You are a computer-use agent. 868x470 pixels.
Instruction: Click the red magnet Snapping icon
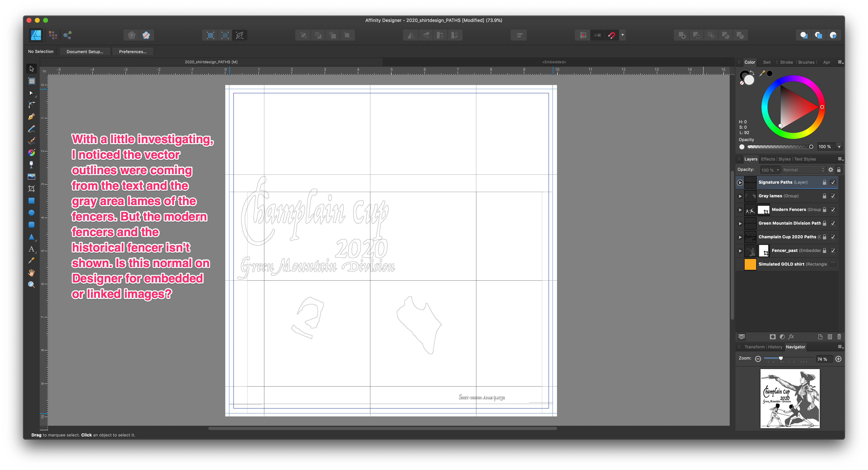tap(612, 35)
